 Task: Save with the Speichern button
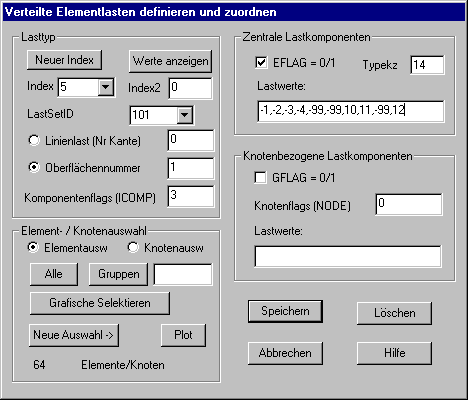(x=285, y=311)
